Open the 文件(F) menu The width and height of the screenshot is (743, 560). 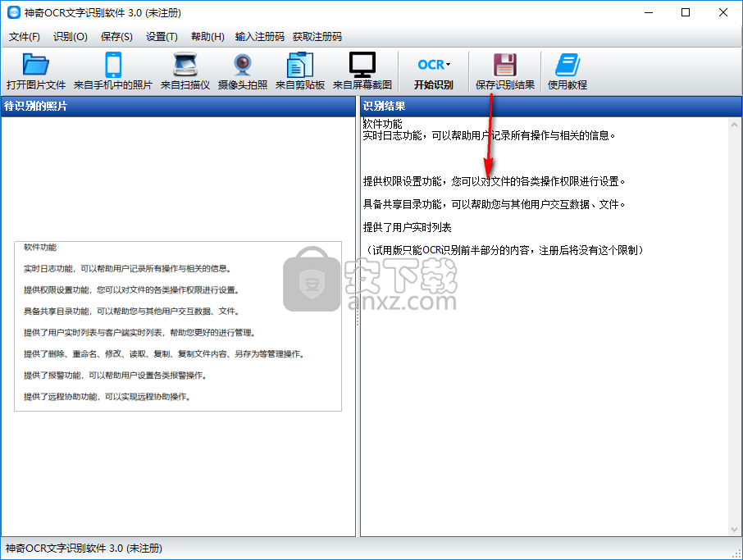tap(24, 36)
